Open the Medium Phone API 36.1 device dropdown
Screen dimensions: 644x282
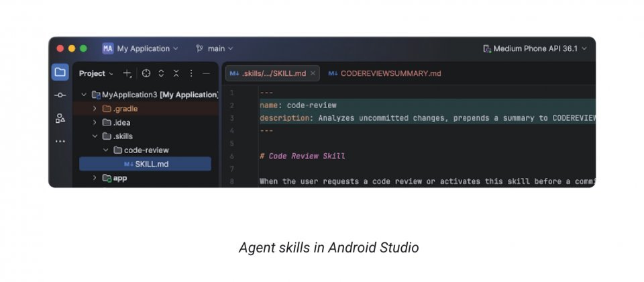point(535,48)
